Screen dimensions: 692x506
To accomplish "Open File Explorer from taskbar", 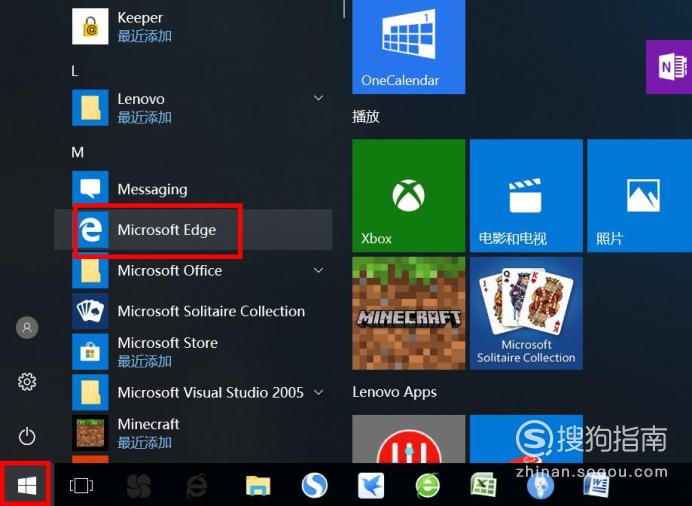I will 258,486.
